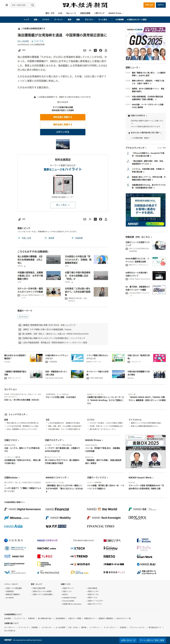Click the 無料会員に登録する button
Viewport: 170px width, 644px height.
[x=63, y=125]
